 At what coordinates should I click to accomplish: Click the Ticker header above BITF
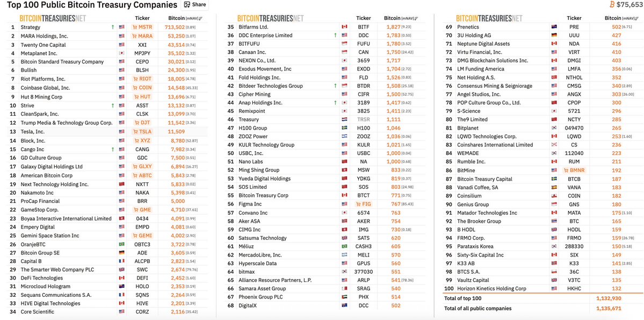[364, 18]
